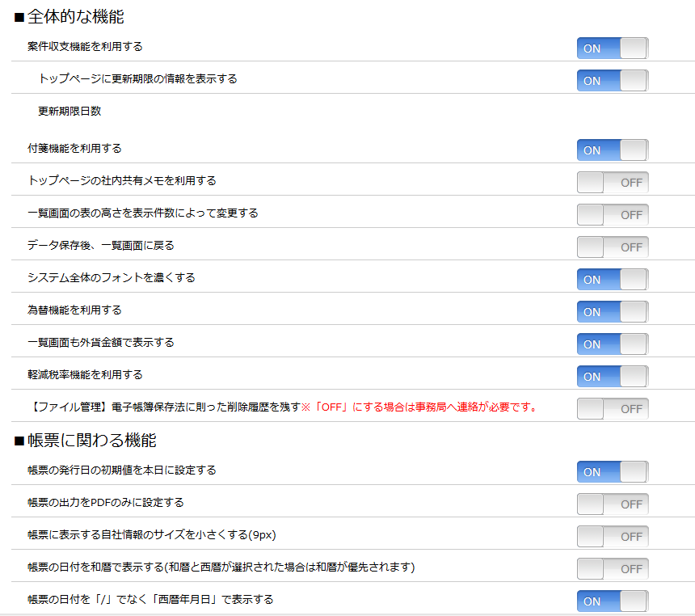Click the 更新期限日数 label

point(69,112)
